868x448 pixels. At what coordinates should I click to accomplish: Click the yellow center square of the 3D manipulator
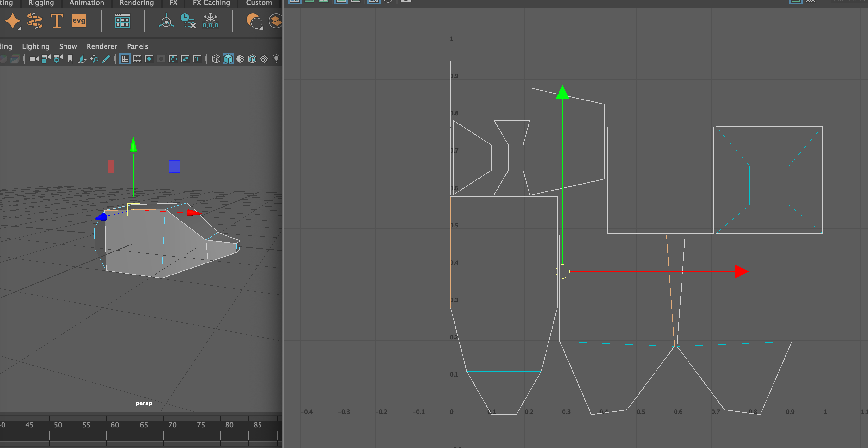coord(134,210)
